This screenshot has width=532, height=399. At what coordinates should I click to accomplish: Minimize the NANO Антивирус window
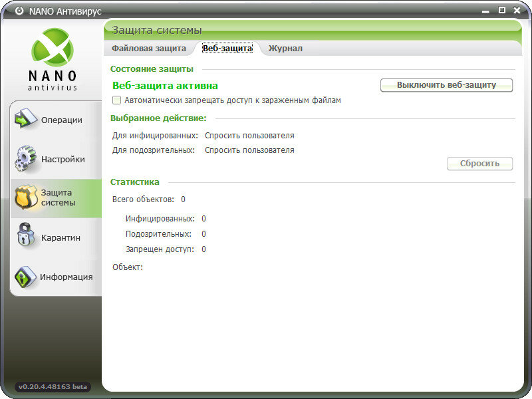[x=486, y=10]
